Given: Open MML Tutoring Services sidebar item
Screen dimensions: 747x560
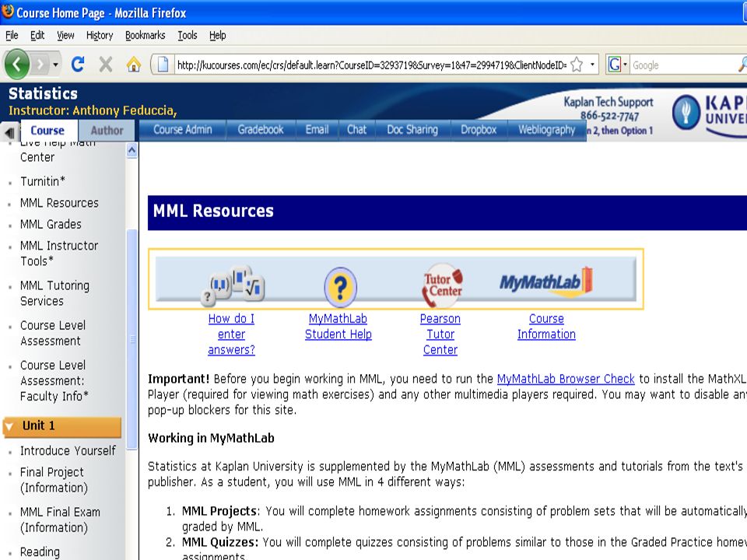Looking at the screenshot, I should (x=54, y=293).
